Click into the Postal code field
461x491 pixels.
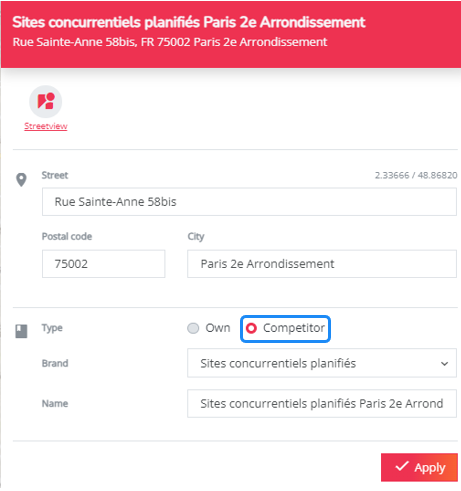[103, 264]
